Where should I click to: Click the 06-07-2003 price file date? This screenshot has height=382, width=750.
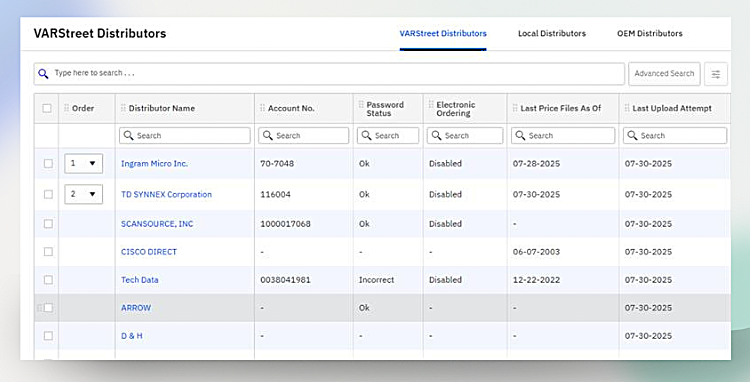click(x=536, y=251)
